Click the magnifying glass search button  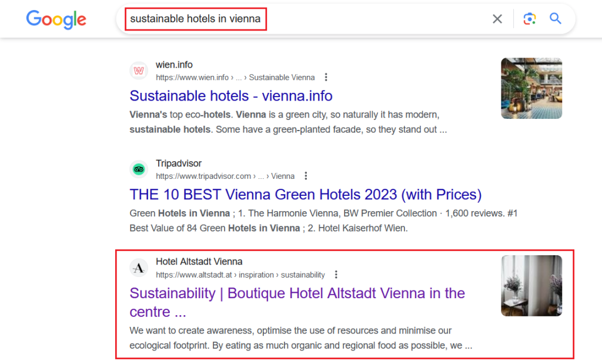(x=556, y=19)
